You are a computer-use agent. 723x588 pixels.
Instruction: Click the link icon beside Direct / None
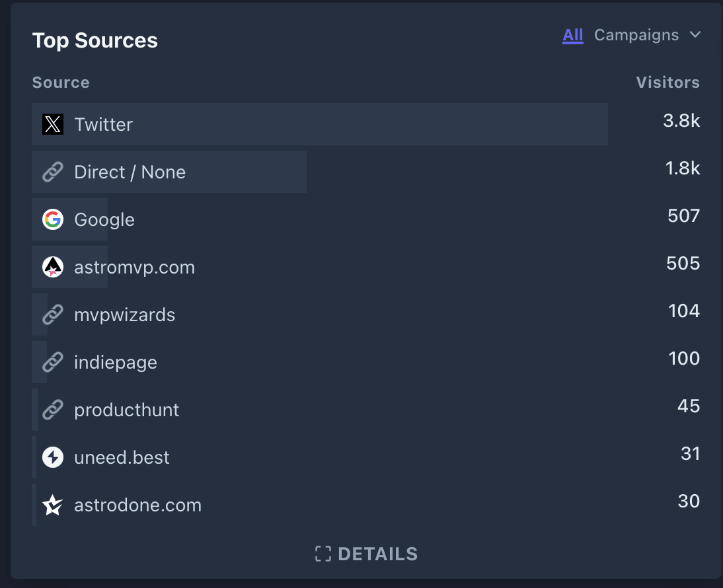[x=52, y=172]
